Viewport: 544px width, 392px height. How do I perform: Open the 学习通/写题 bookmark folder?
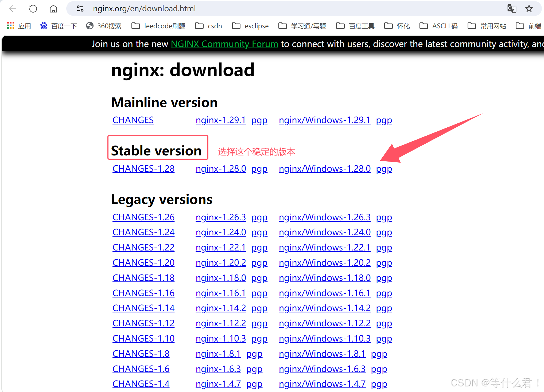302,26
